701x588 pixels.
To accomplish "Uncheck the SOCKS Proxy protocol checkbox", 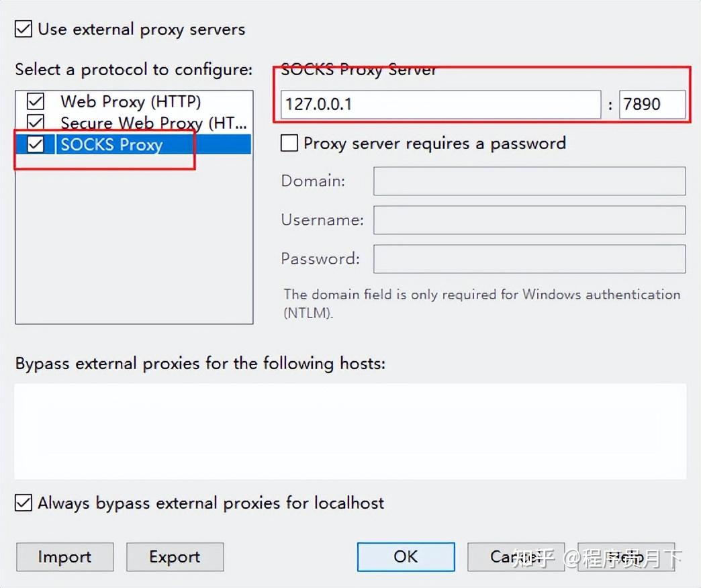I will point(35,144).
